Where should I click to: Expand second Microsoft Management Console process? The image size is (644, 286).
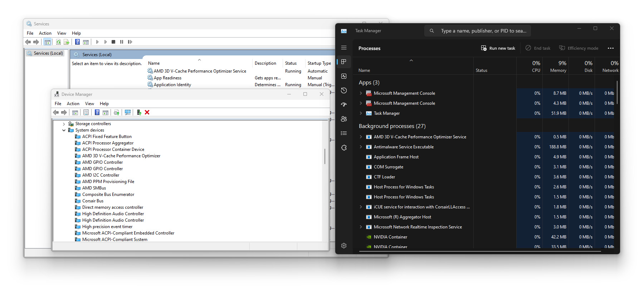point(361,103)
